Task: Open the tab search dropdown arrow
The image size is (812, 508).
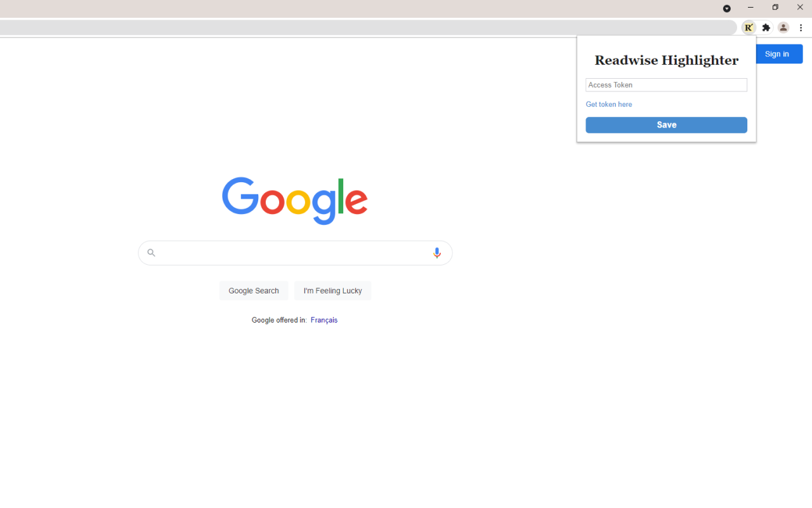Action: 727,9
